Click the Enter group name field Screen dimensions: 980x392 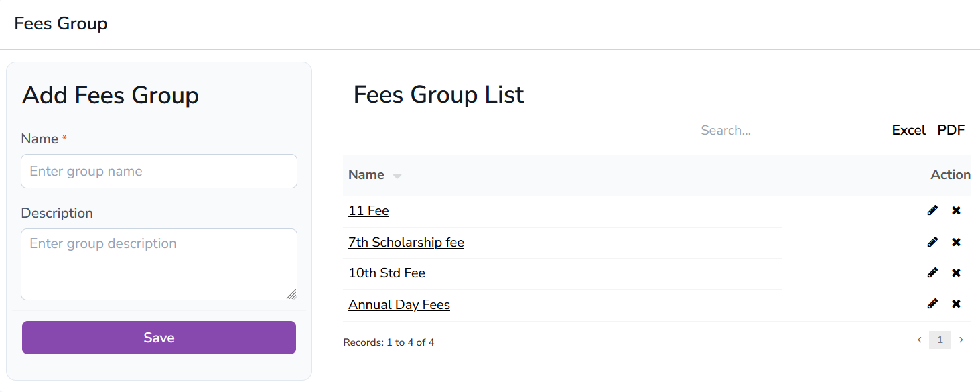pos(159,171)
